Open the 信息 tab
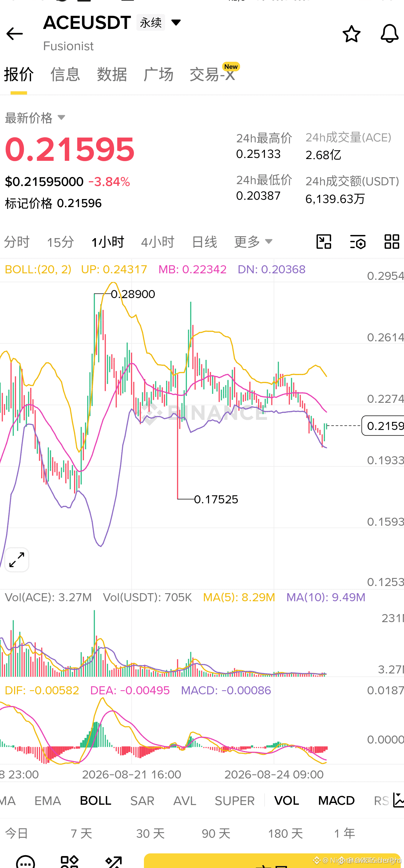This screenshot has height=868, width=404. [x=65, y=74]
